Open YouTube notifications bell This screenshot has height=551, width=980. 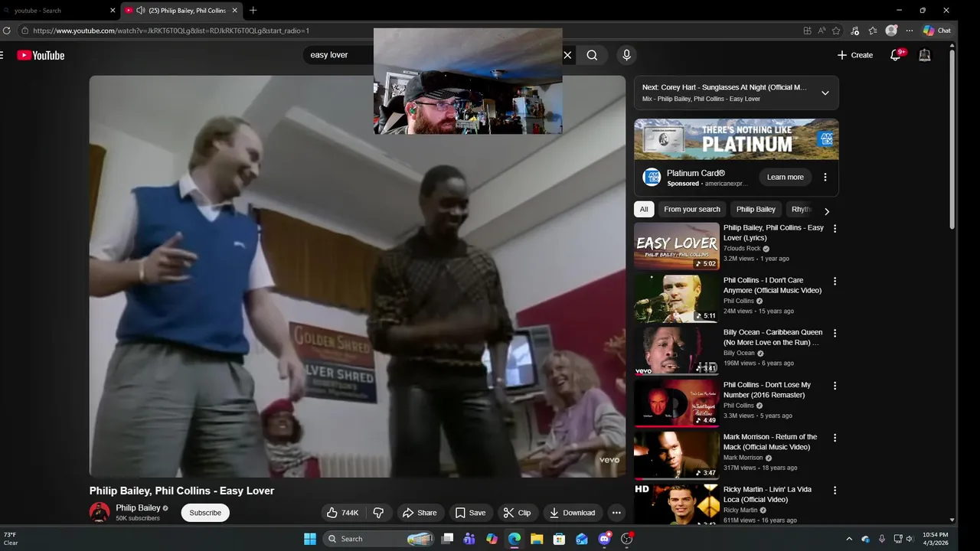pyautogui.click(x=896, y=55)
